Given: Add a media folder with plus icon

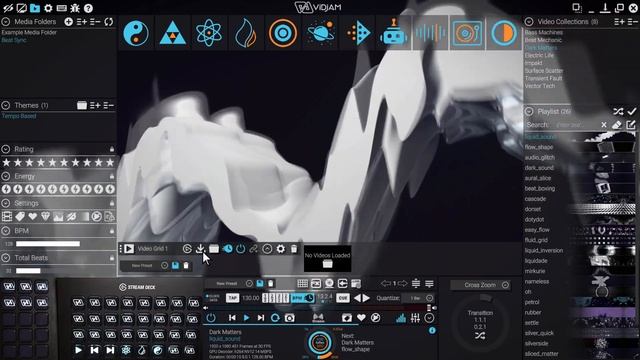Looking at the screenshot, I should tap(69, 22).
